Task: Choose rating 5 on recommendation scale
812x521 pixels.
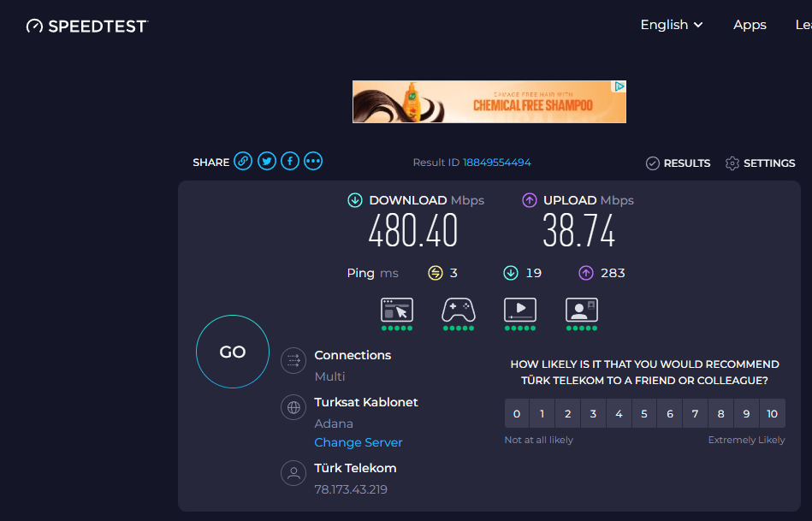Action: [x=643, y=413]
